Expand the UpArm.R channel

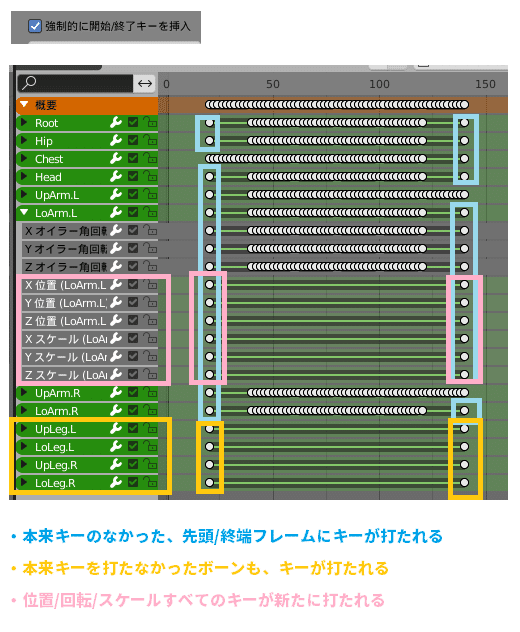(x=24, y=392)
